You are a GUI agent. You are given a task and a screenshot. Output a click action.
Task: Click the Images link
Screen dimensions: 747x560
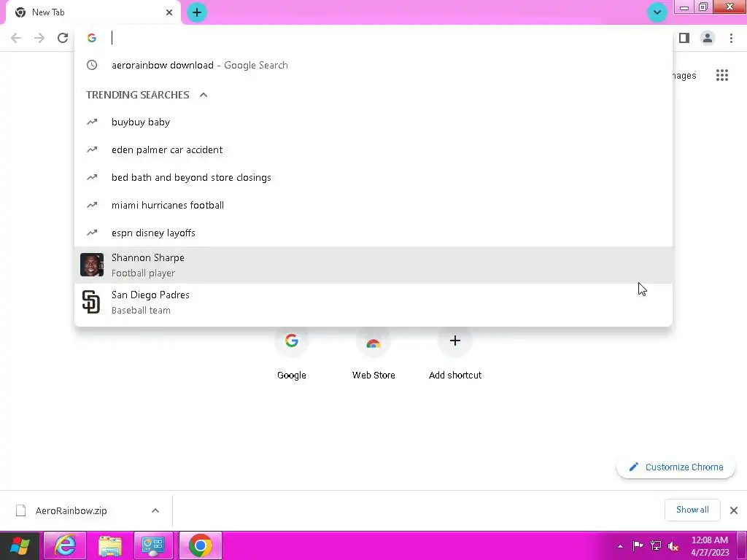tap(684, 75)
